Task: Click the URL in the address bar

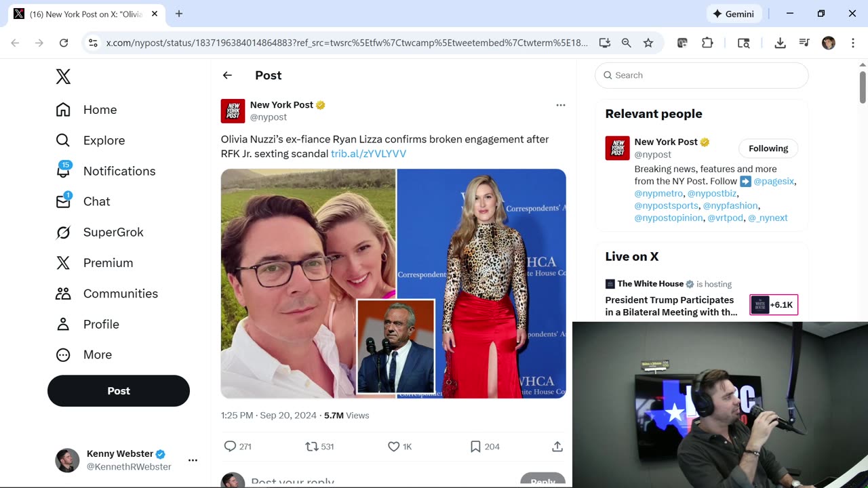Action: tap(347, 43)
